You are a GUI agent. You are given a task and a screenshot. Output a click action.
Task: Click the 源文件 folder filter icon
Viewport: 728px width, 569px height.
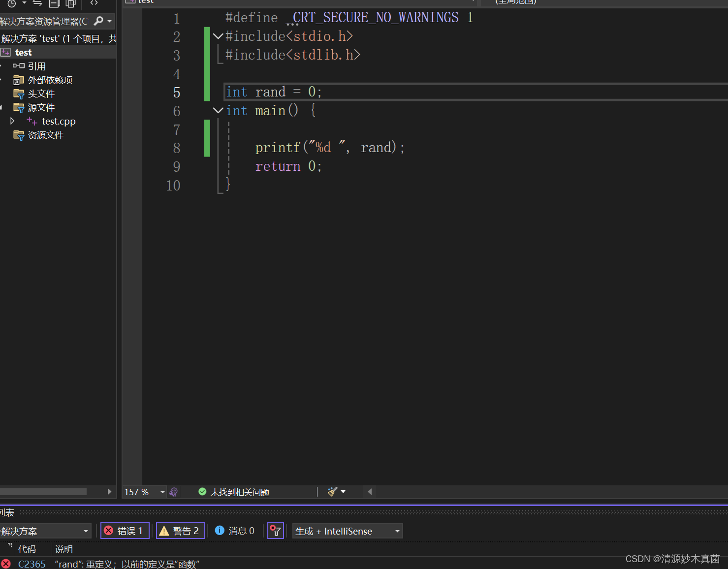[19, 107]
